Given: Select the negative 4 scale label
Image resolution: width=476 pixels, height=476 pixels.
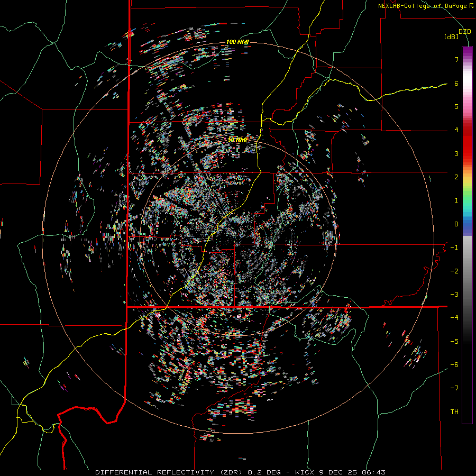Looking at the screenshot, I should coord(454,318).
